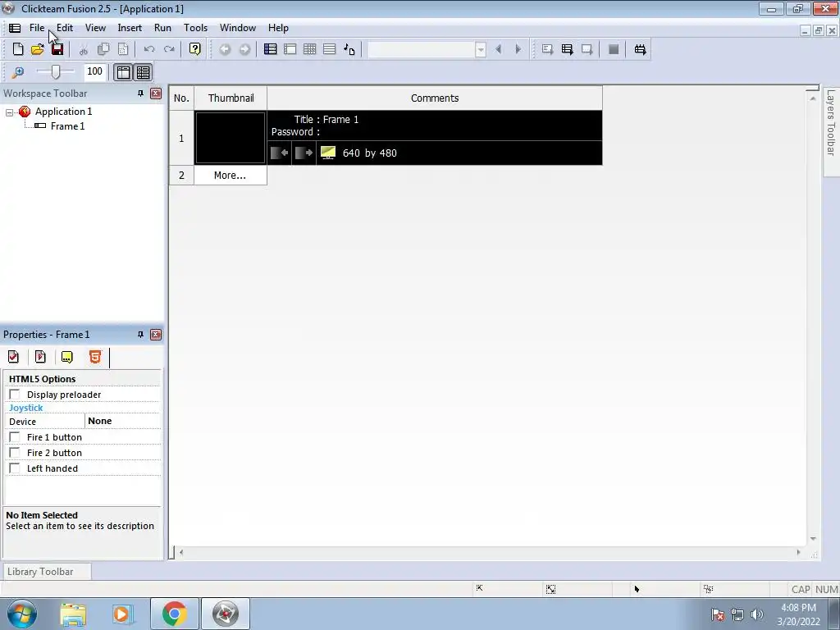Open the Event List Editor icon
This screenshot has width=840, height=630.
tap(330, 49)
